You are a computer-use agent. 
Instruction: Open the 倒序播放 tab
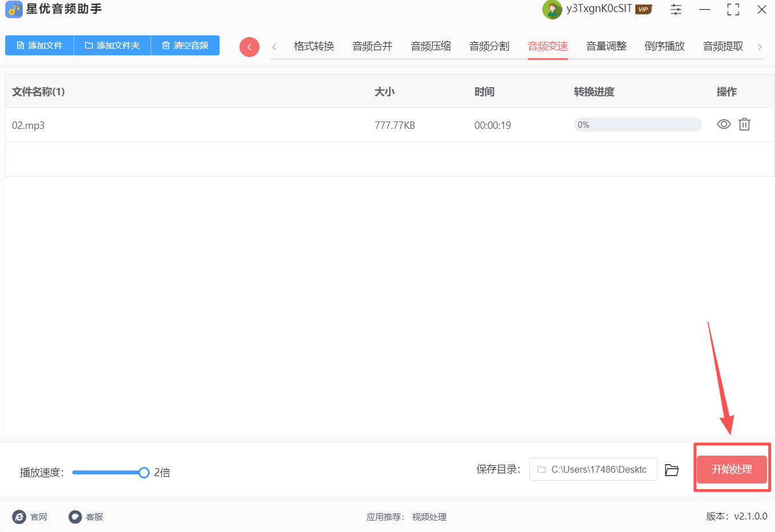click(x=664, y=46)
